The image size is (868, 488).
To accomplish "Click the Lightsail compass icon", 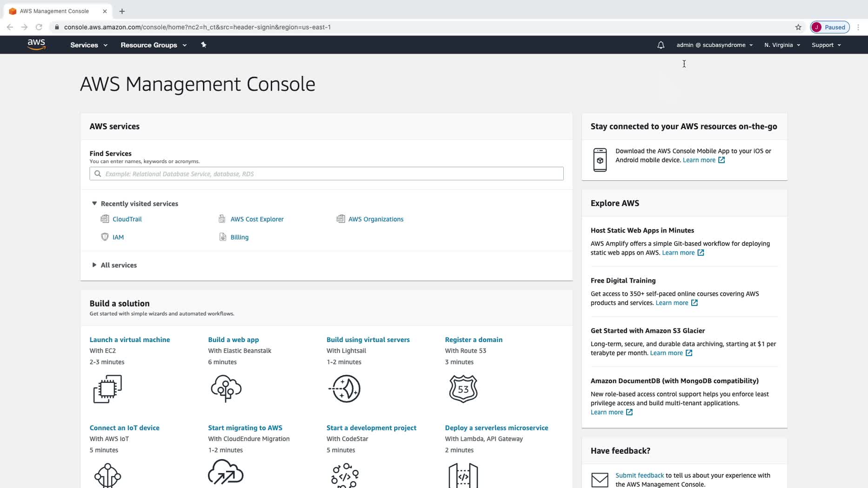I will pyautogui.click(x=345, y=389).
